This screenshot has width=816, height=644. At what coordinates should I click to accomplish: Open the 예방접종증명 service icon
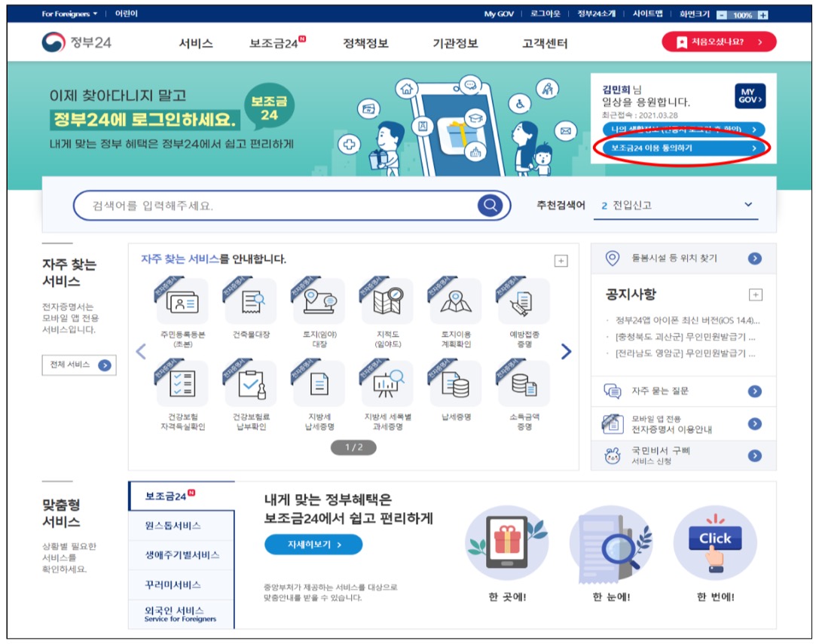tap(524, 301)
